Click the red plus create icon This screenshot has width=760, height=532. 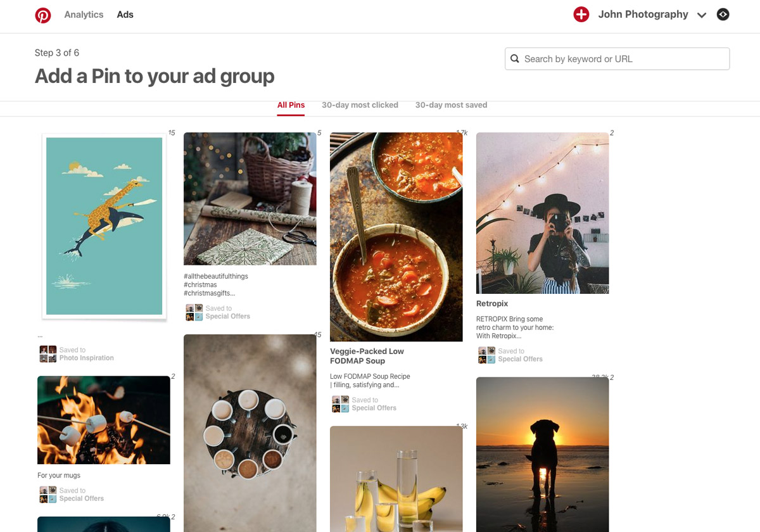[x=581, y=15]
